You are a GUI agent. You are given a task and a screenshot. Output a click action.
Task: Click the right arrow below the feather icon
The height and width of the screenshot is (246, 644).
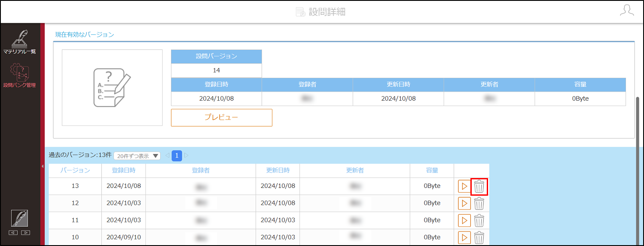(x=26, y=233)
